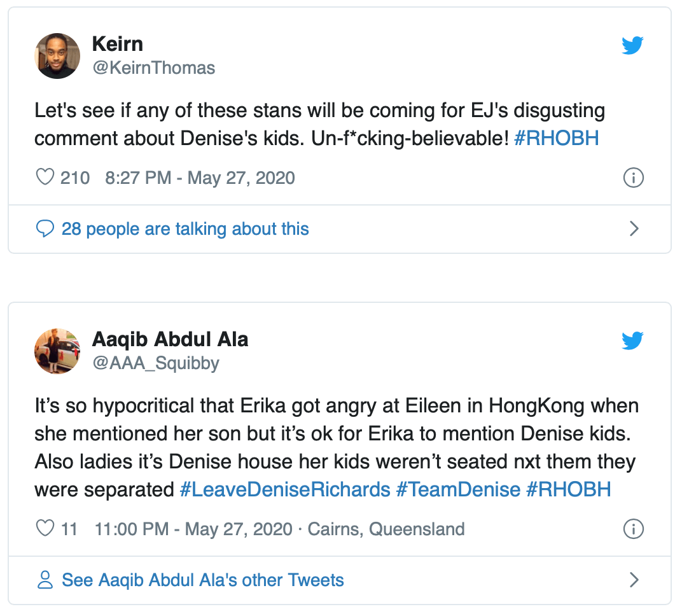Open the @KeirnThomas handle link
The width and height of the screenshot is (682, 616).
[153, 68]
